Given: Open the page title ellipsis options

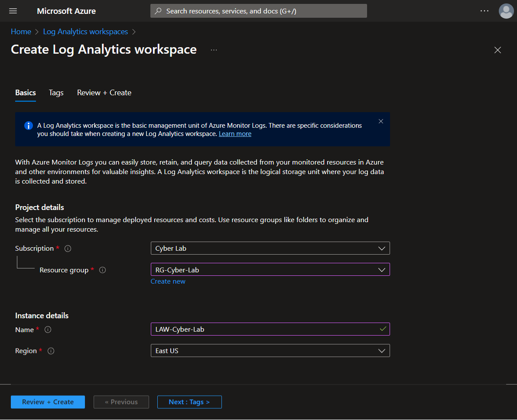Looking at the screenshot, I should tap(214, 50).
